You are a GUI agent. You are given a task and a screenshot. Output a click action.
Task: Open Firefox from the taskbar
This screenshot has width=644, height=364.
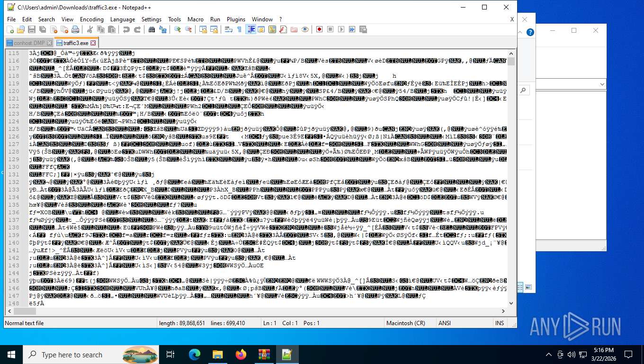[241, 354]
